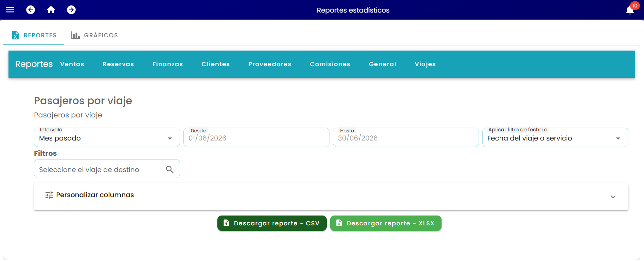Go back with the left arrow icon
644x261 pixels.
31,10
